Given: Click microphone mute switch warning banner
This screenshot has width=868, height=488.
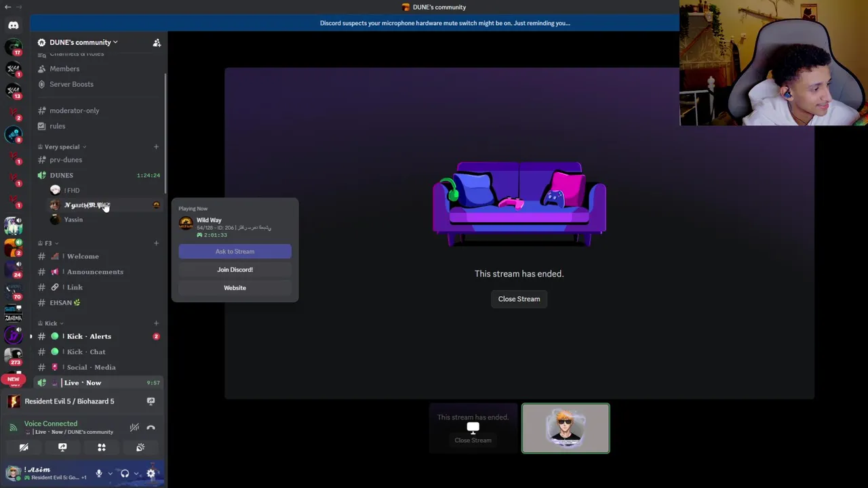Looking at the screenshot, I should (445, 23).
